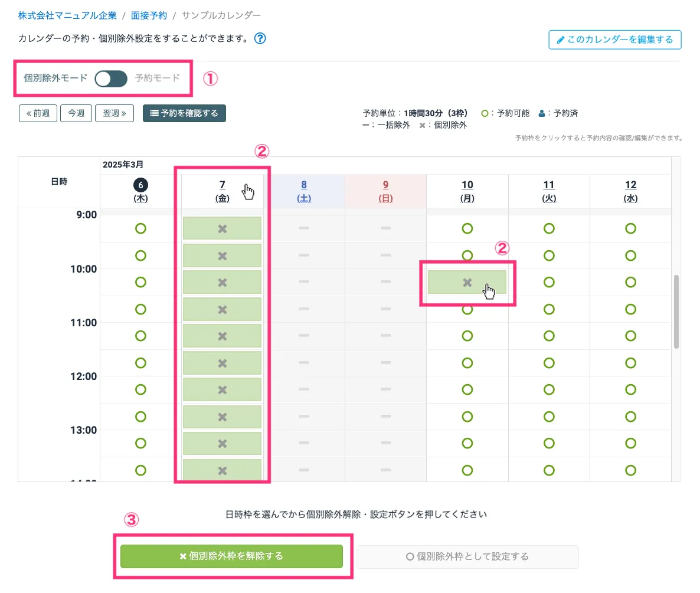This screenshot has width=700, height=593.
Task: Advance to next week with 翌週
Action: pyautogui.click(x=114, y=113)
